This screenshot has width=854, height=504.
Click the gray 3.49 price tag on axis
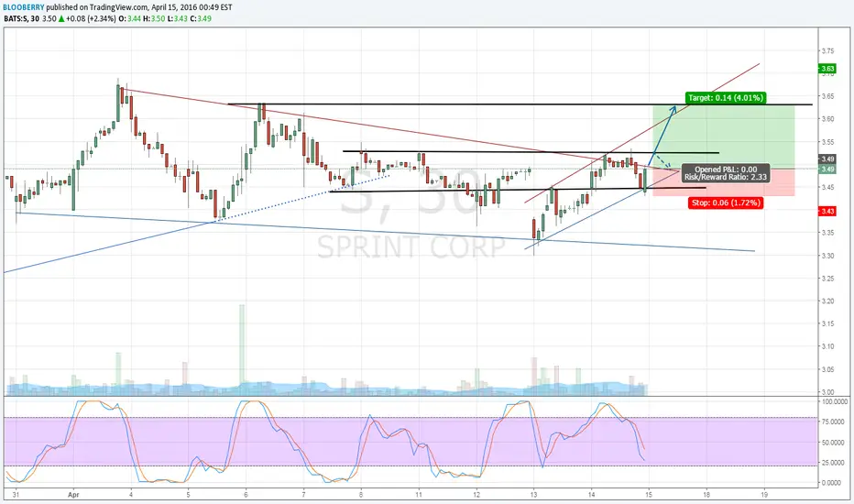[827, 170]
